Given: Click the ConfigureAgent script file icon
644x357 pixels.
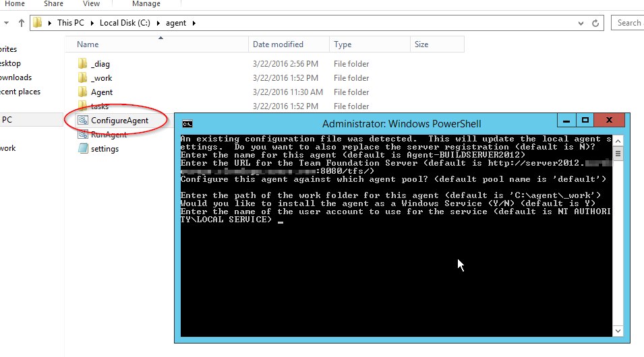Looking at the screenshot, I should [82, 121].
